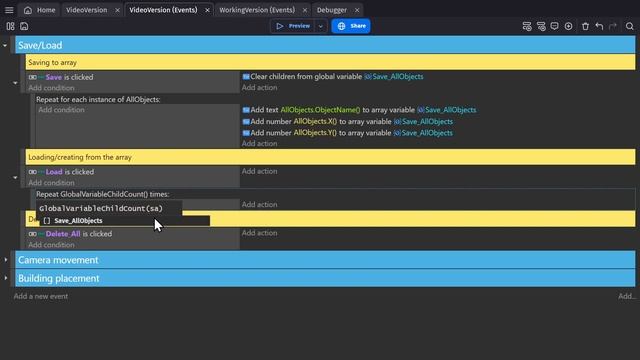Screen dimensions: 640x360
Task: Click the Share button
Action: point(351,26)
